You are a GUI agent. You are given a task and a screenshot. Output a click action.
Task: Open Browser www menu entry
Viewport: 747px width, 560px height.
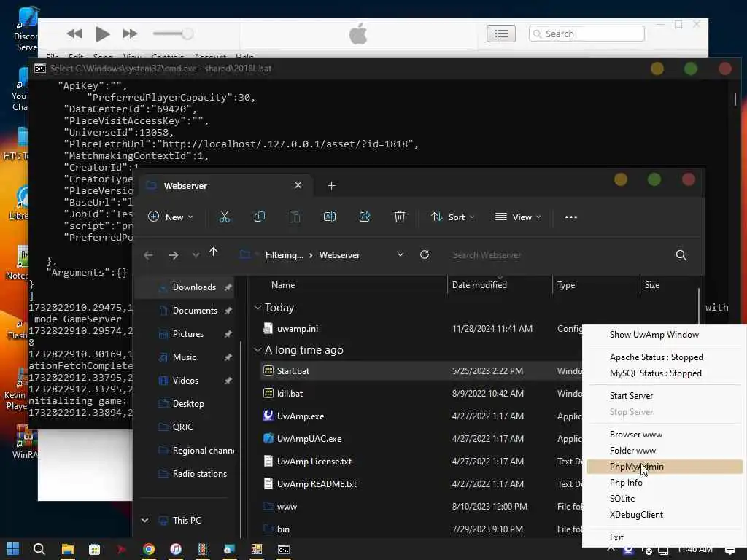tap(635, 435)
